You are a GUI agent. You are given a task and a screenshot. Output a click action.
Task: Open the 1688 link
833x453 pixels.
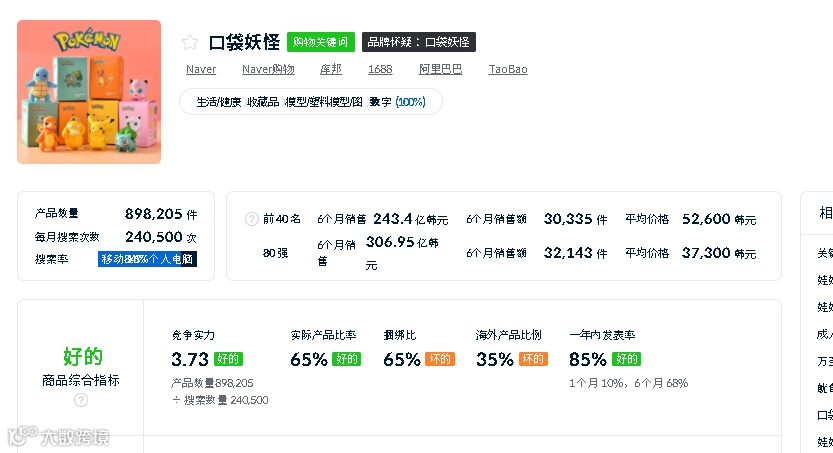tap(380, 69)
